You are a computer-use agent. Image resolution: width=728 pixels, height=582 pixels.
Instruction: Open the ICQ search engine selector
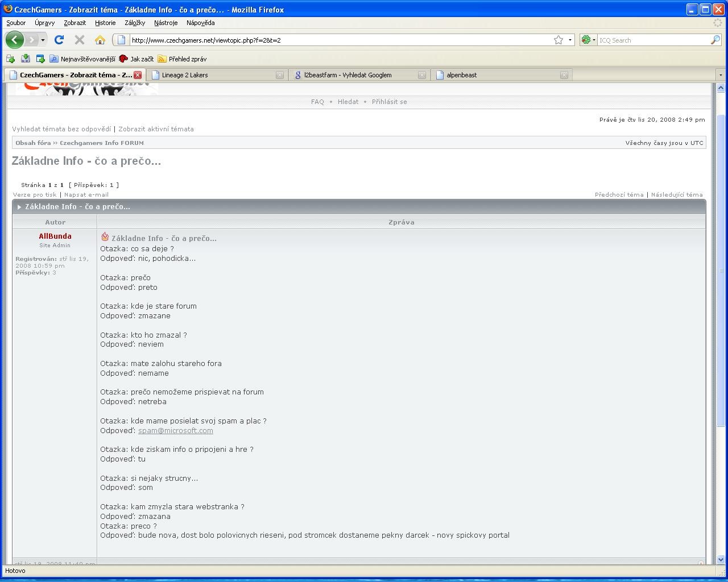coord(588,40)
